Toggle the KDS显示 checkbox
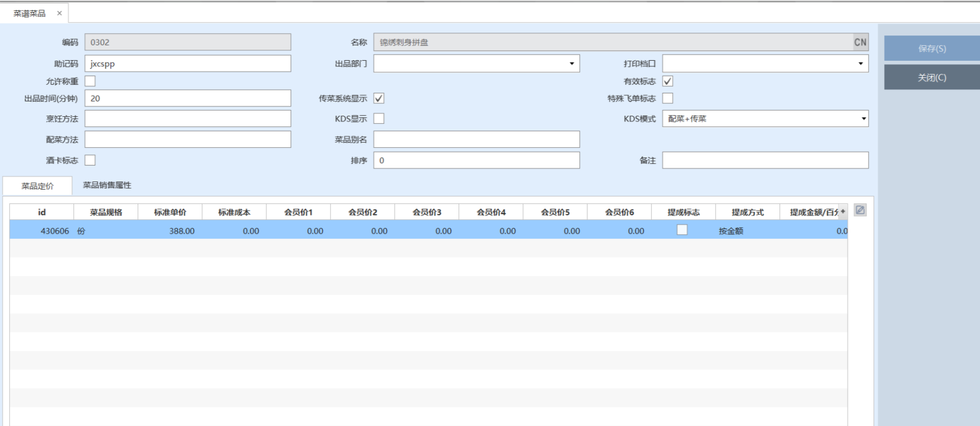Image resolution: width=980 pixels, height=426 pixels. [x=379, y=119]
